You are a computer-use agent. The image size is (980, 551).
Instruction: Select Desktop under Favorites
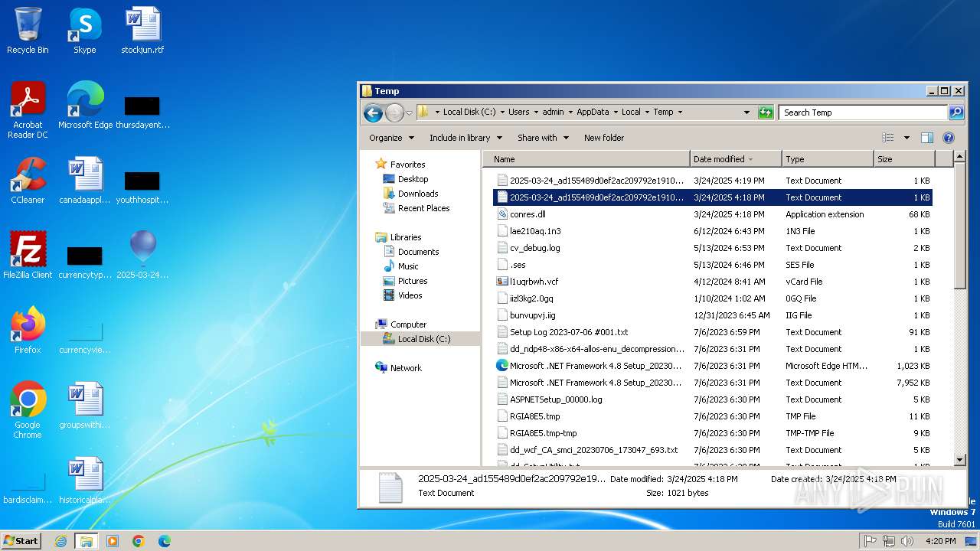[413, 179]
